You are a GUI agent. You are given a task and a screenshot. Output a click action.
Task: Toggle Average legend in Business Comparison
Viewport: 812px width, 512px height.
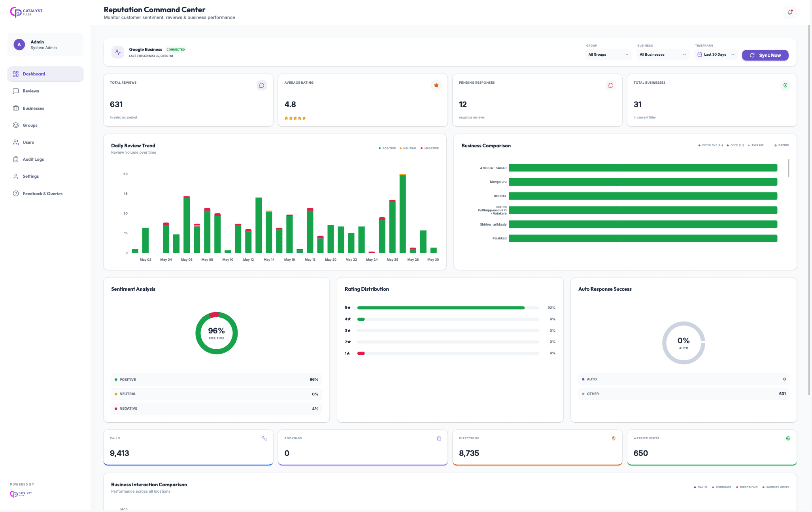pos(756,145)
